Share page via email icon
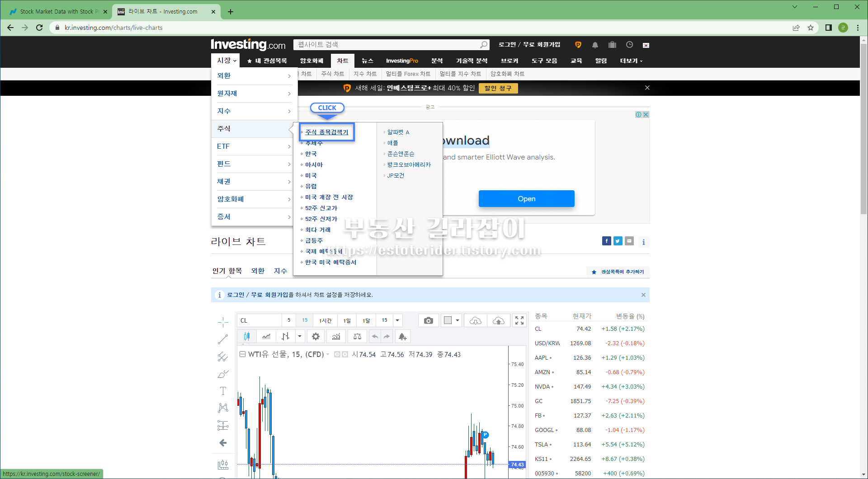The height and width of the screenshot is (479, 868). (629, 241)
